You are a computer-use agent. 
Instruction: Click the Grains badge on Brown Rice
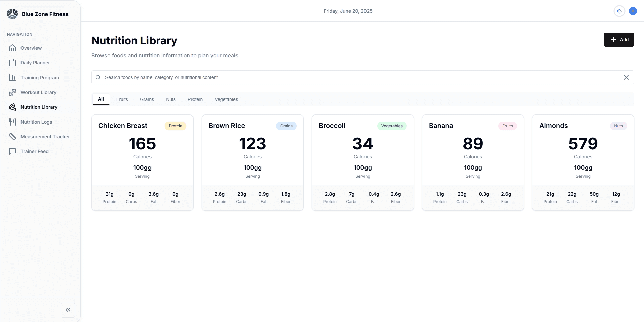point(286,126)
